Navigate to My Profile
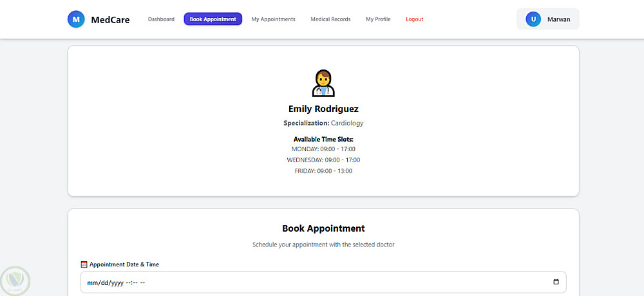The image size is (644, 296). 378,19
